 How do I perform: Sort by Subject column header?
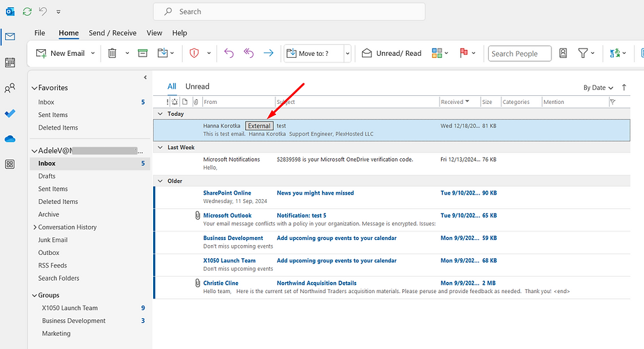coord(356,102)
